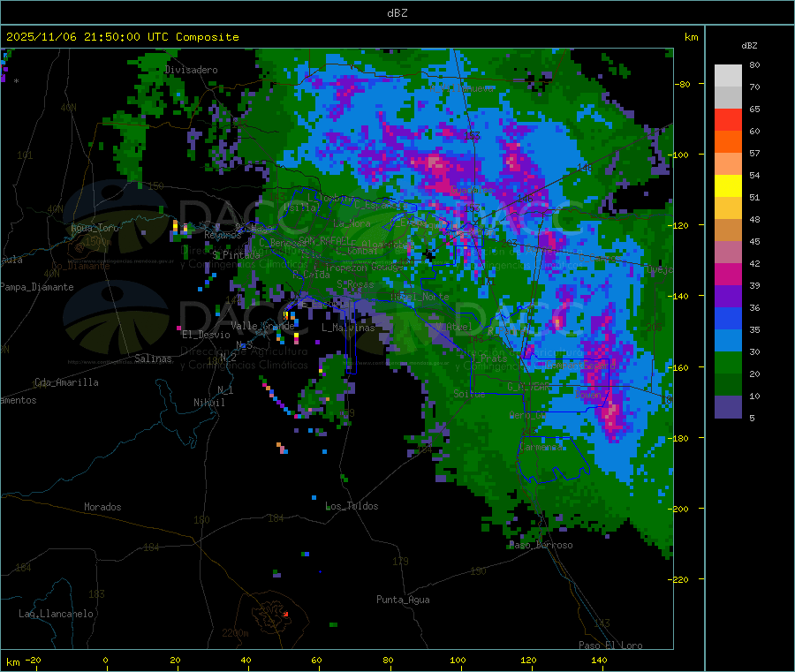The height and width of the screenshot is (672, 795).
Task: Click the -160 km right axis tick
Action: [681, 367]
